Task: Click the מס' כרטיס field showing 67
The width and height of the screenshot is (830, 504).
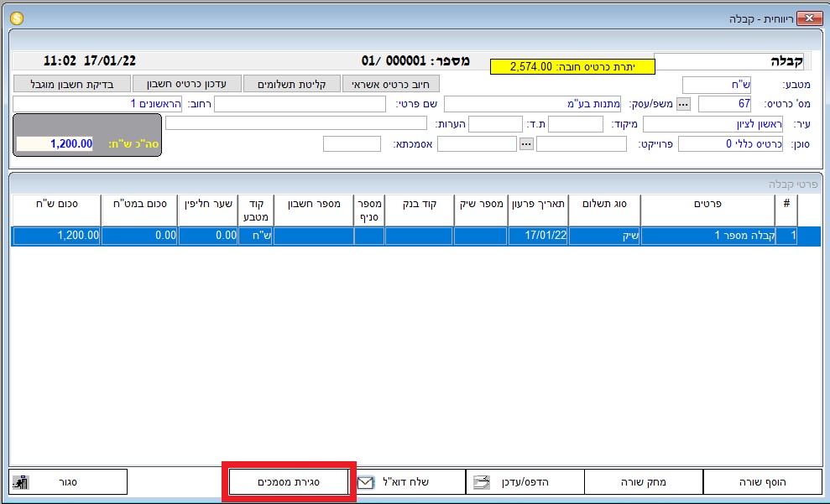Action: click(724, 104)
